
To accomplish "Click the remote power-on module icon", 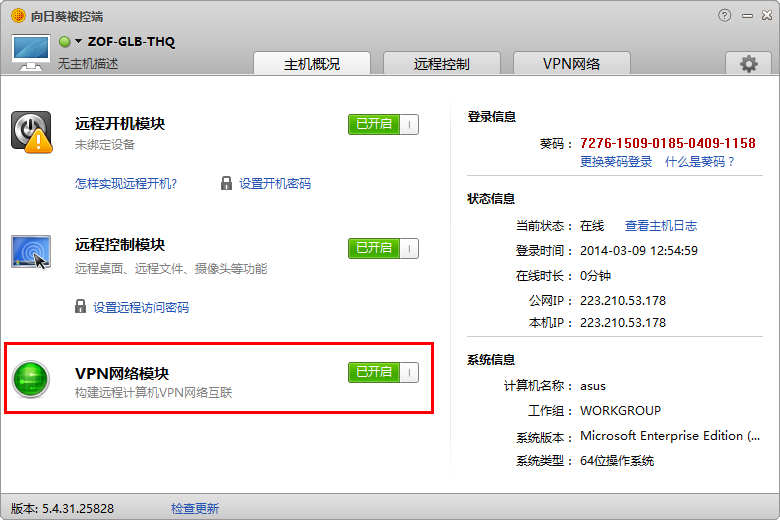I will 31,132.
